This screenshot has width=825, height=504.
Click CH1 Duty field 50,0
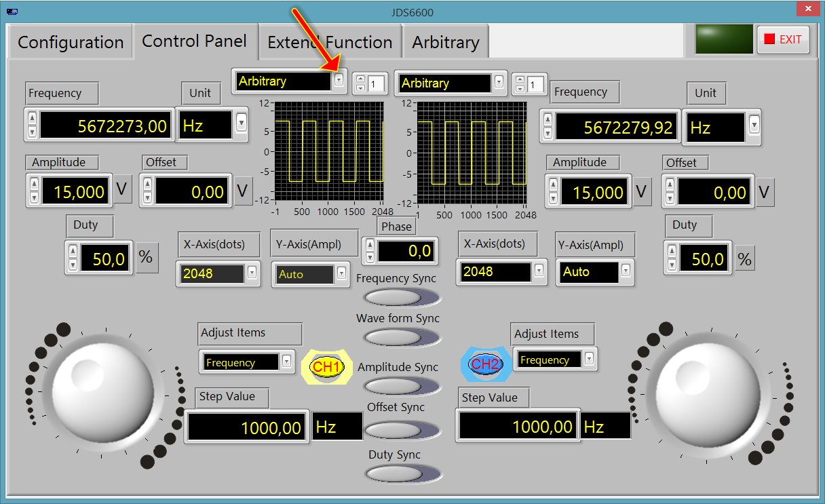coord(104,258)
